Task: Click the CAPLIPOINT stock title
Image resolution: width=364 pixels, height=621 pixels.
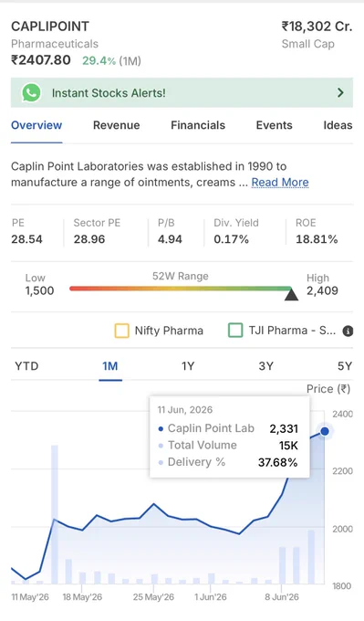Action: pyautogui.click(x=50, y=26)
